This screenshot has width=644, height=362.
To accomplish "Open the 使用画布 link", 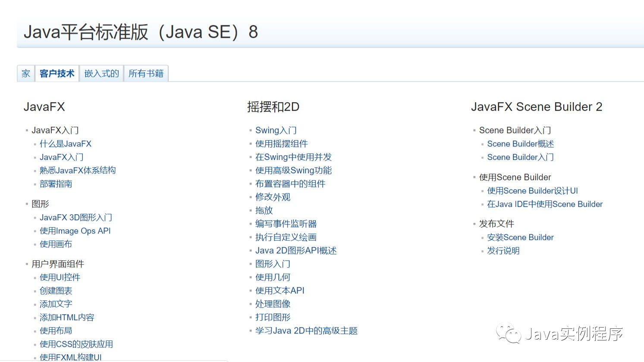I will tap(56, 244).
